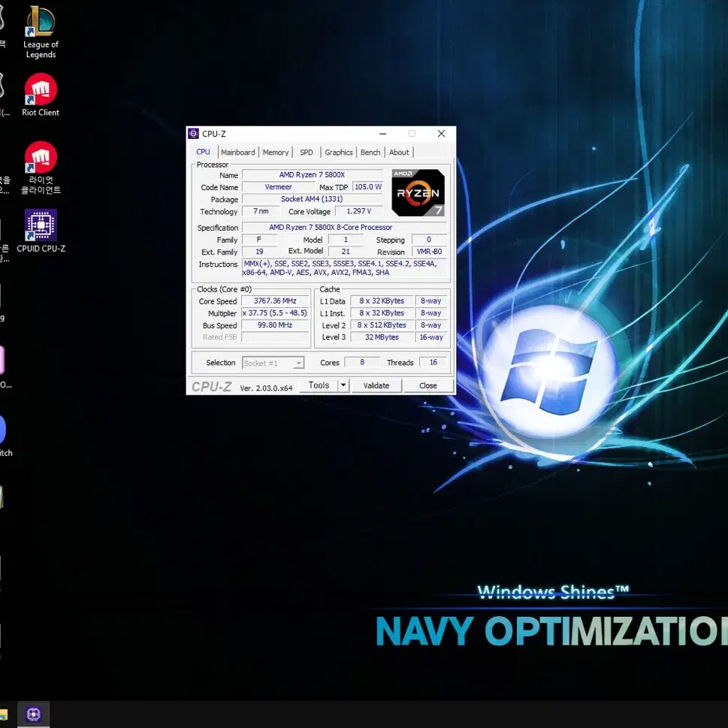The width and height of the screenshot is (728, 728).
Task: Open the 라이엇 클라이언트 desktop shortcut
Action: point(41,168)
